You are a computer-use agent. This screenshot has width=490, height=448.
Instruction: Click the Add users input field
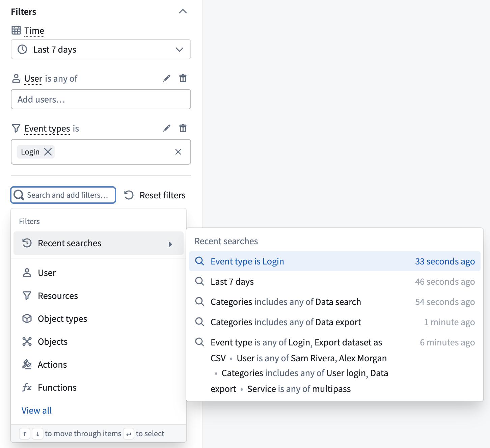coord(101,99)
